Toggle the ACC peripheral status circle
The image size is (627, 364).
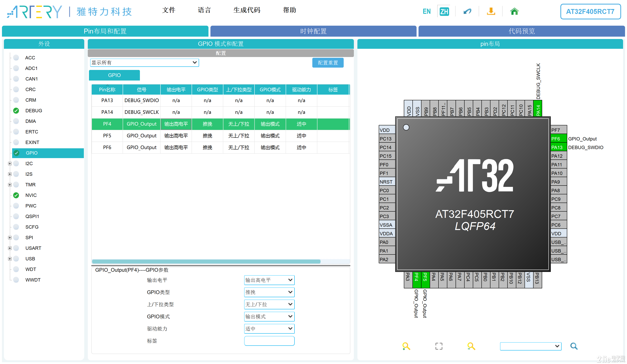pos(16,57)
